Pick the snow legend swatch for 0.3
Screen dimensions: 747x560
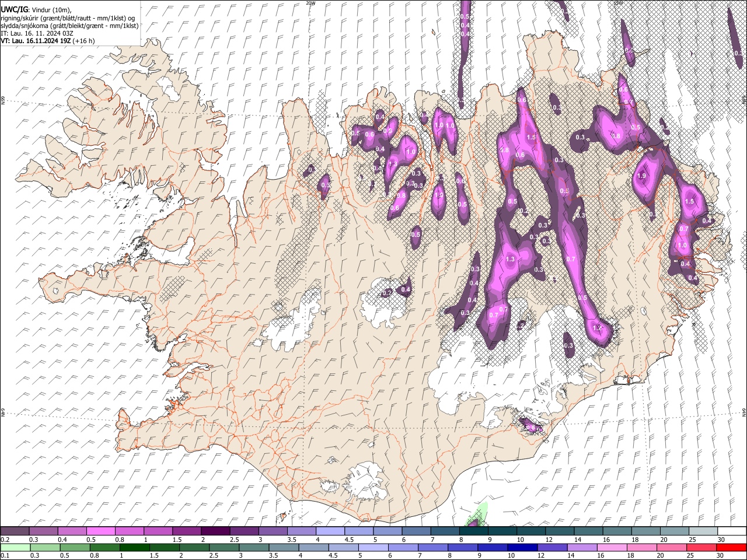(x=43, y=531)
